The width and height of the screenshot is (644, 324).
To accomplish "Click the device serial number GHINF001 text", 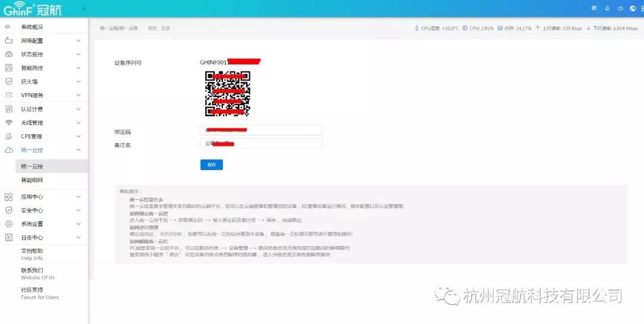I will (213, 63).
